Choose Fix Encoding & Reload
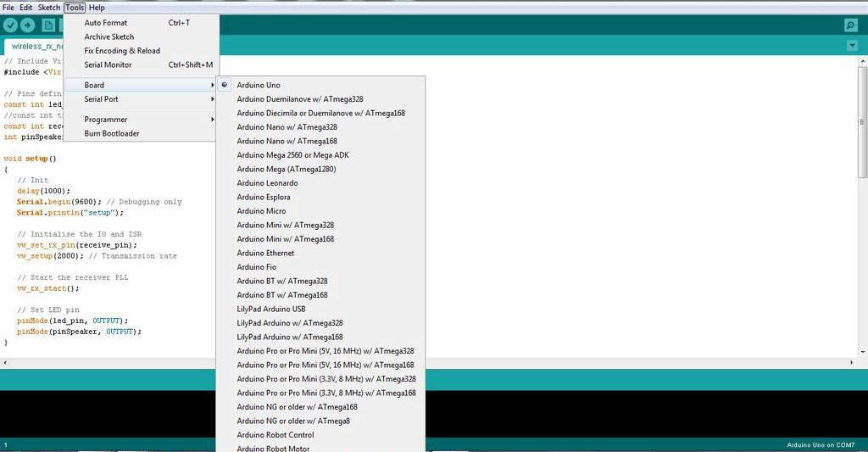Viewport: 868px width, 452px height. 142,50
